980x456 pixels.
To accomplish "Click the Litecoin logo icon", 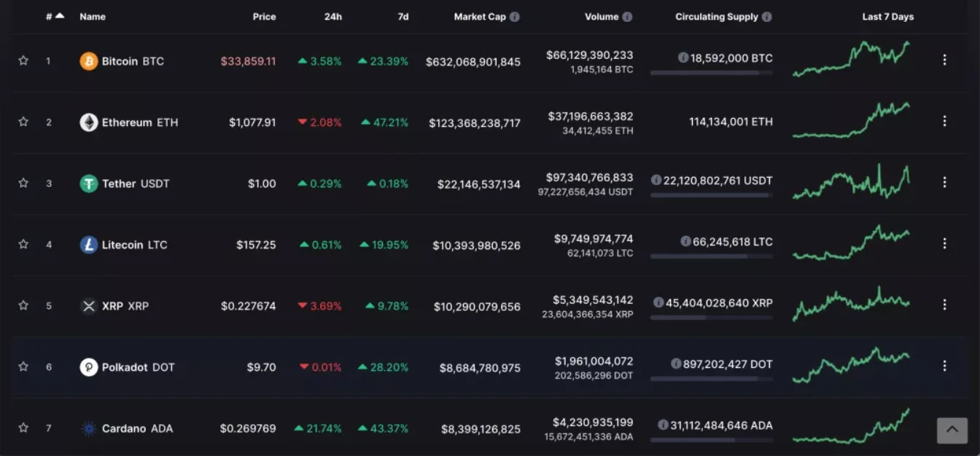I will 89,245.
